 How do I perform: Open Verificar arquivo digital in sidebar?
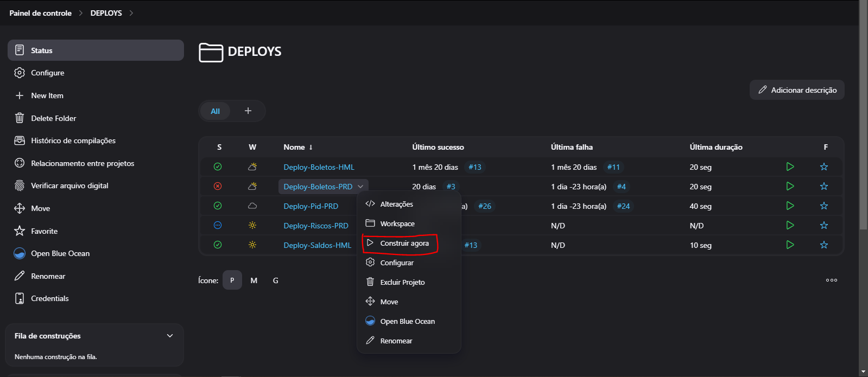coord(69,186)
